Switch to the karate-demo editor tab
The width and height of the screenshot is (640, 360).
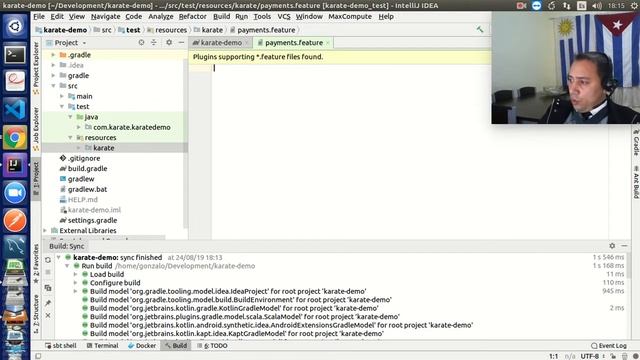221,42
